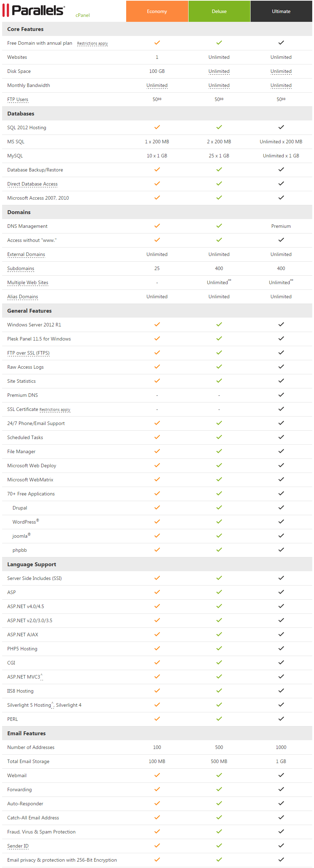Click the Direct Database Access link

32,183
